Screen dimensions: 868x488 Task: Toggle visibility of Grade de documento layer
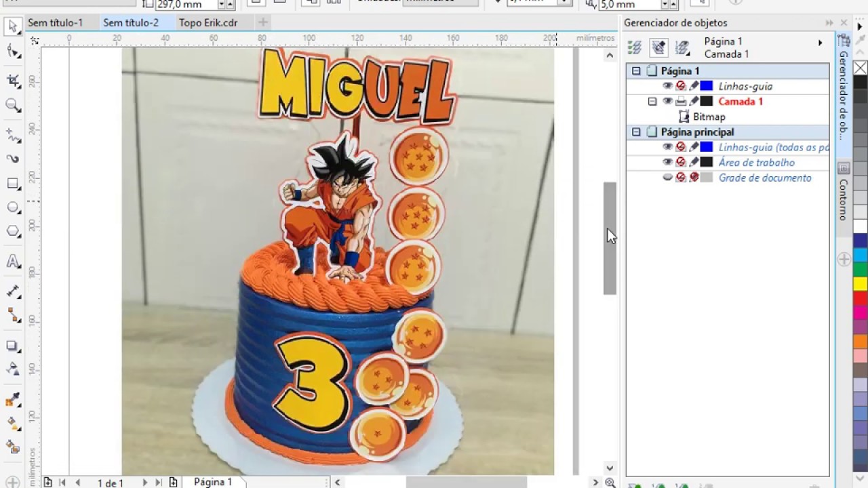pyautogui.click(x=667, y=178)
